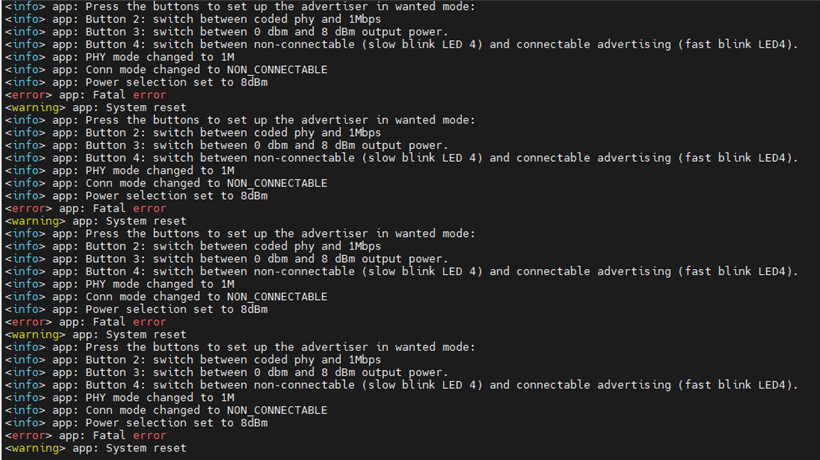
Task: Click the first 'NON_CONNECTABLE' text in the log
Action: (277, 70)
